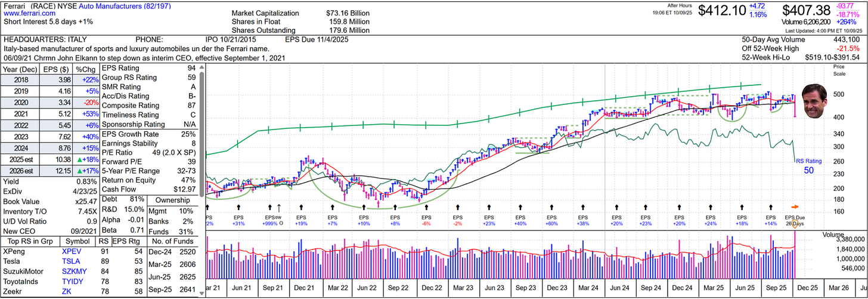Screen dimensions: 868x299
Task: Click the EPS +10% label
Action: coord(363,220)
